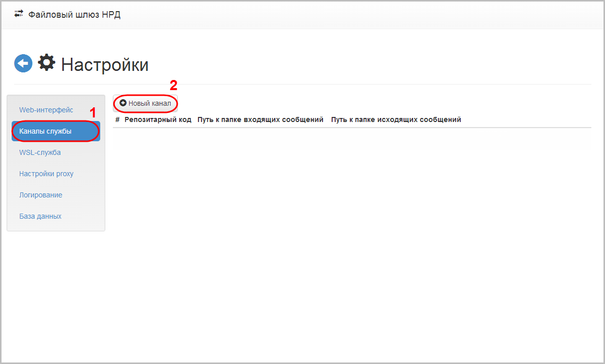The height and width of the screenshot is (364, 605).
Task: Open the Файловый шлюз НРД home link
Action: tap(74, 15)
